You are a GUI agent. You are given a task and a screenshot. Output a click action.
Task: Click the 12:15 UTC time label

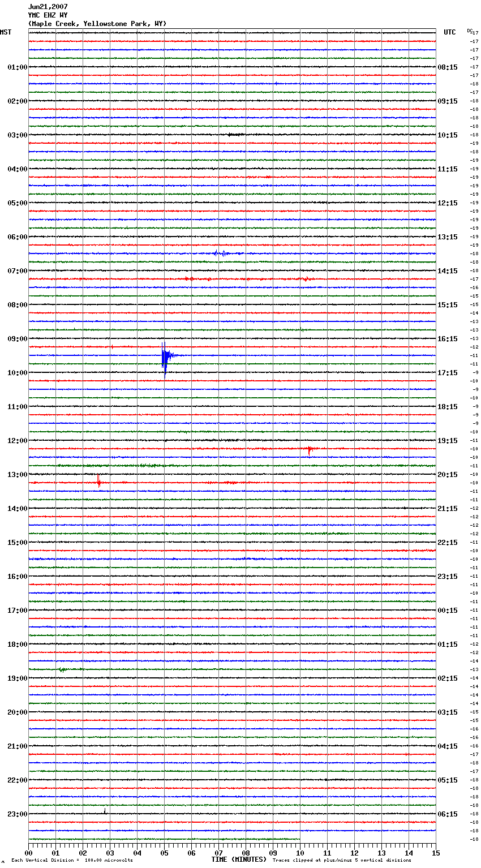click(x=448, y=203)
